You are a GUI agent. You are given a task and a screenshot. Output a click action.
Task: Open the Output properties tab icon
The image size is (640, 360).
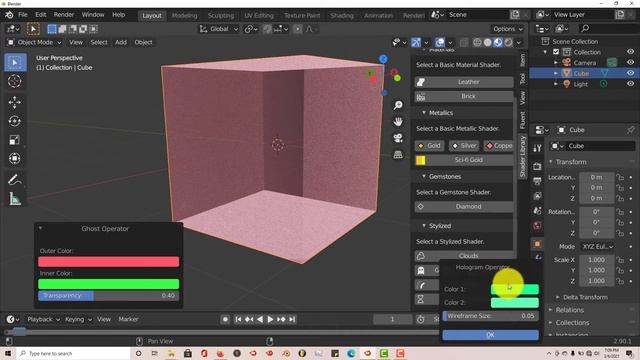tap(537, 181)
